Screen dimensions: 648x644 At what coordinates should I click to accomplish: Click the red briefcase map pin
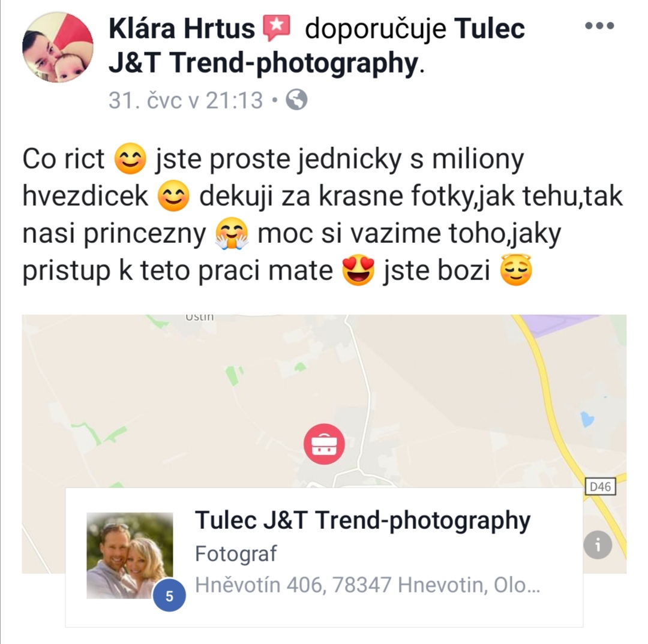point(324,444)
